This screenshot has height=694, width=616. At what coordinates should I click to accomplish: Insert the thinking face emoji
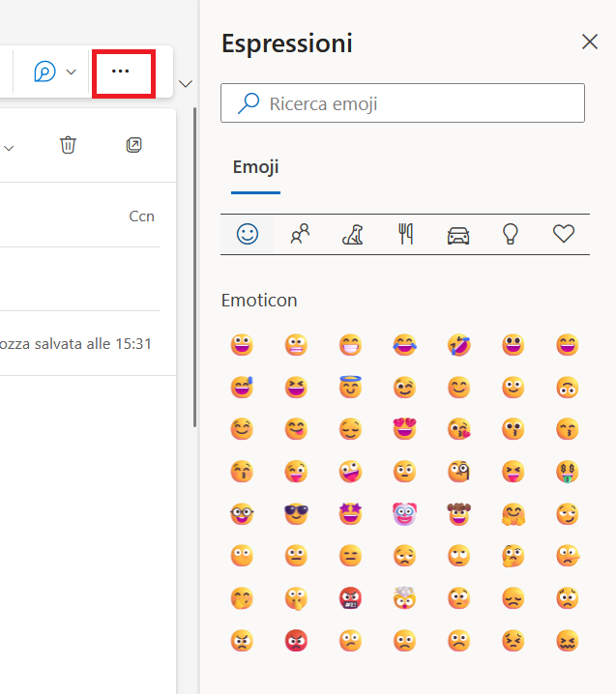pos(513,556)
